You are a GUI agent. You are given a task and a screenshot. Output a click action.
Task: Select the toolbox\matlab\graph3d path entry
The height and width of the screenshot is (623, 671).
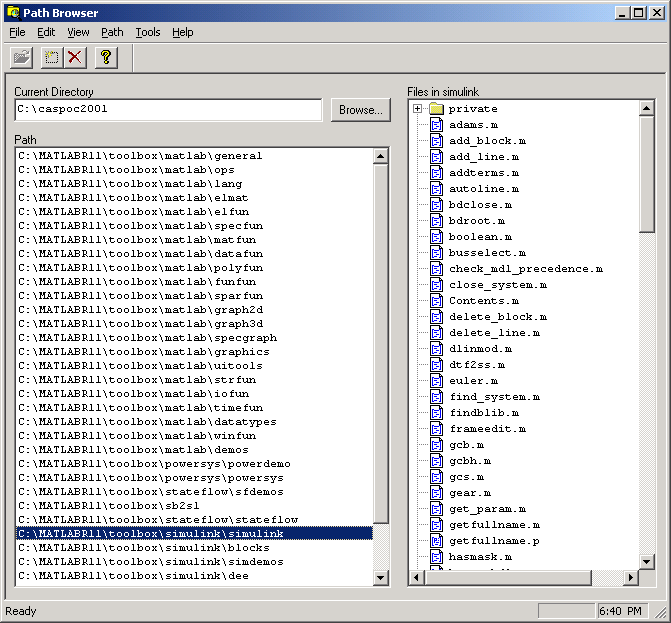point(194,324)
